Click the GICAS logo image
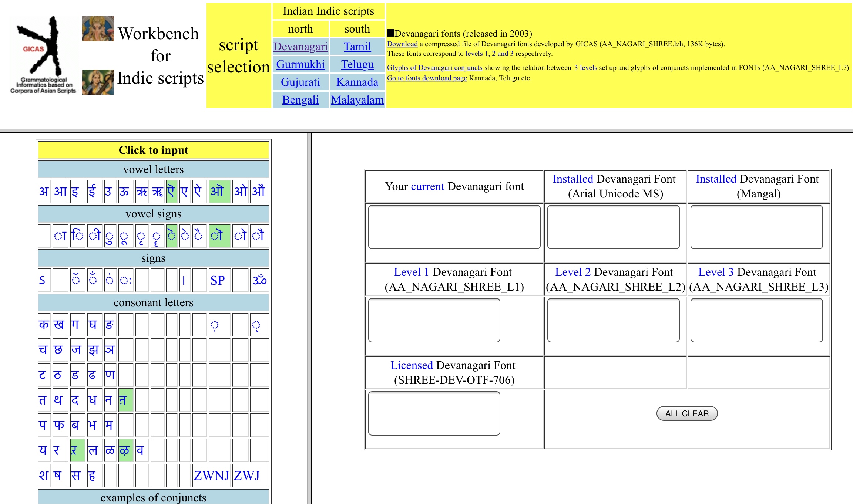853x504 pixels. (x=43, y=55)
